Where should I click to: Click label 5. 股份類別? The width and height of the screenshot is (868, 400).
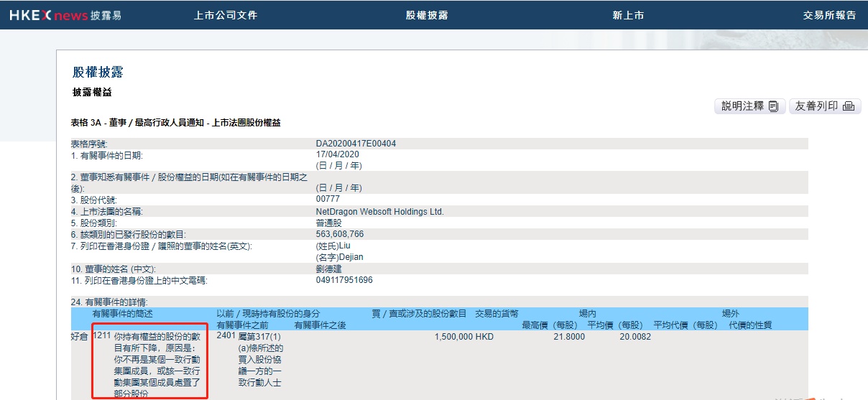click(94, 223)
